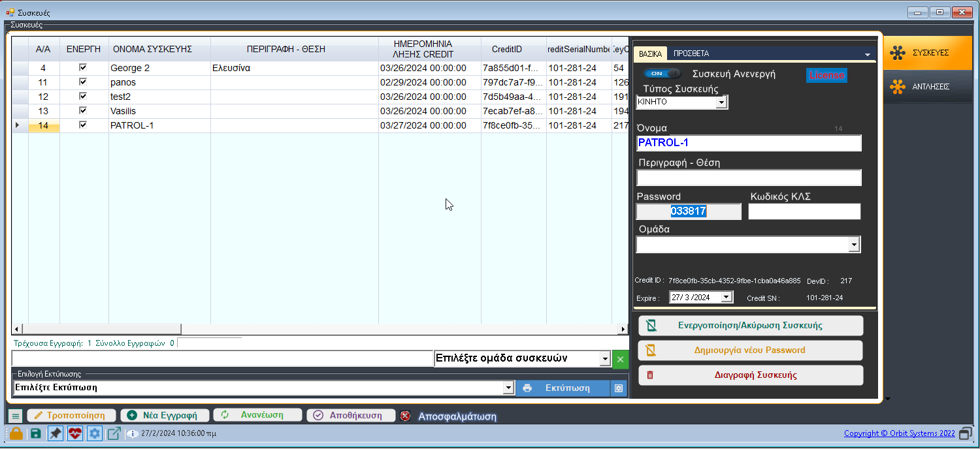This screenshot has width=980, height=449.
Task: Click the green X button beside device group filter
Action: [x=620, y=359]
